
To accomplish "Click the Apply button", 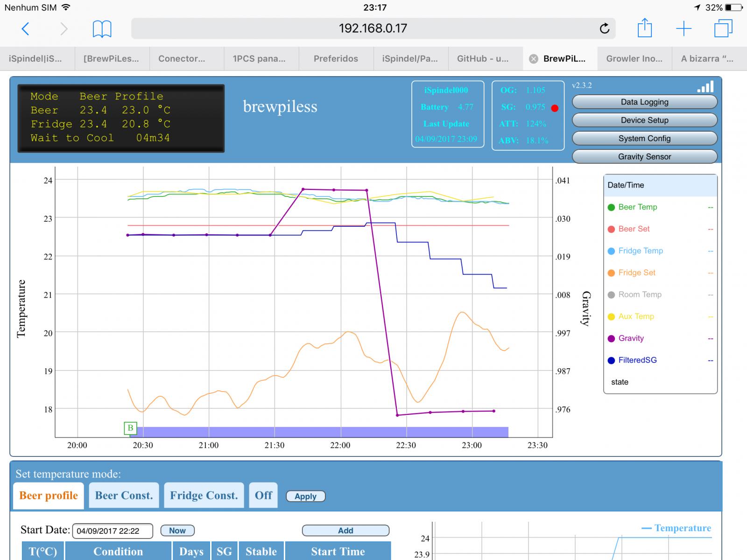I will click(x=305, y=497).
